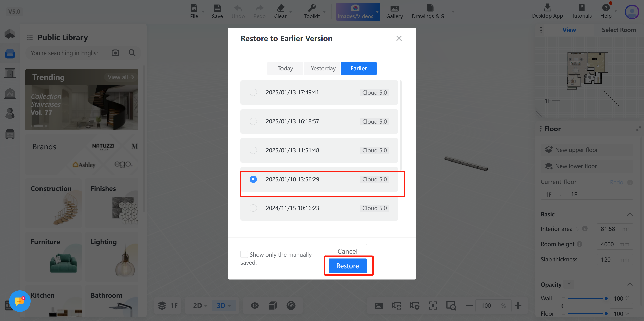Image resolution: width=644 pixels, height=321 pixels.
Task: Select the 2025/01/13 17:49:41 version radio
Action: (x=253, y=92)
